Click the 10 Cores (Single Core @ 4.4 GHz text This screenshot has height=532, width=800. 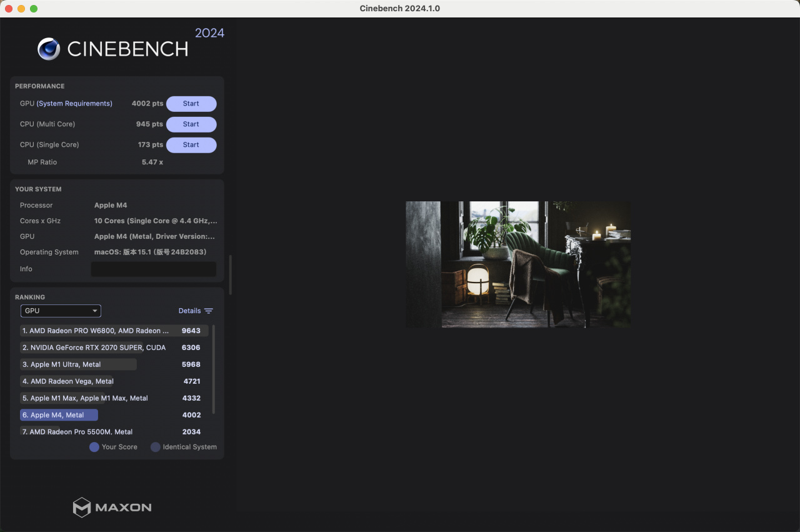pos(156,221)
